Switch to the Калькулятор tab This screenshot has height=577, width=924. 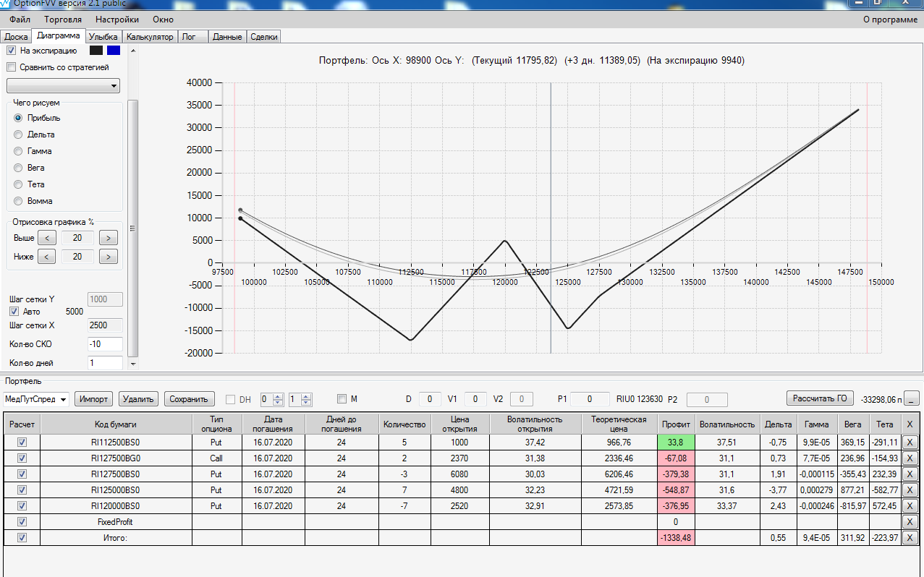point(150,37)
